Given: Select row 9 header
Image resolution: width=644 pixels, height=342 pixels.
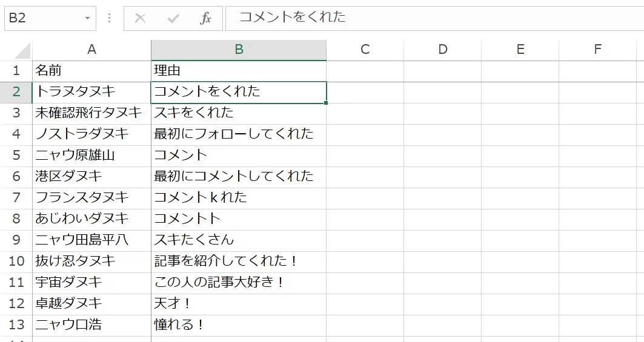Looking at the screenshot, I should (16, 240).
